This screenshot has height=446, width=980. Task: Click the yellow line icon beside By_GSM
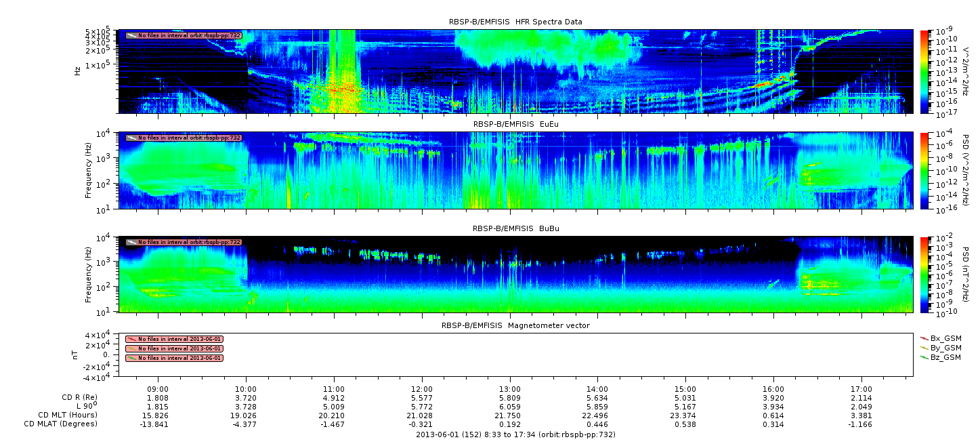click(924, 347)
